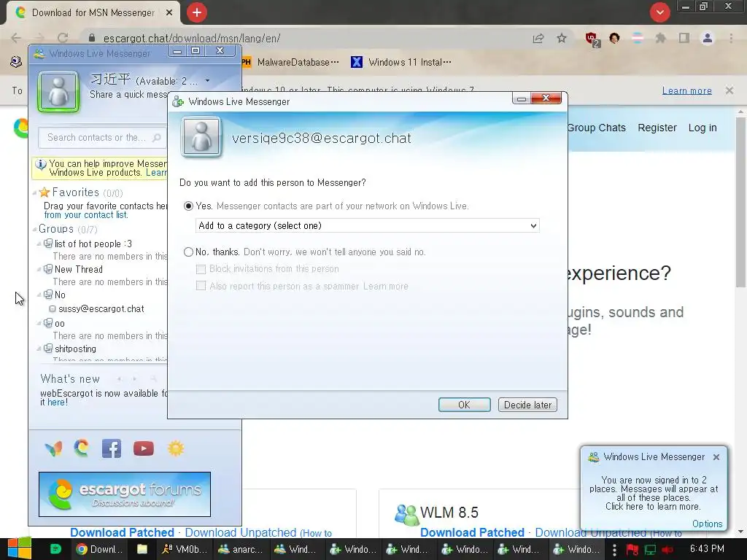747x560 pixels.
Task: Click the search magnifier in contacts search box
Action: 156,138
